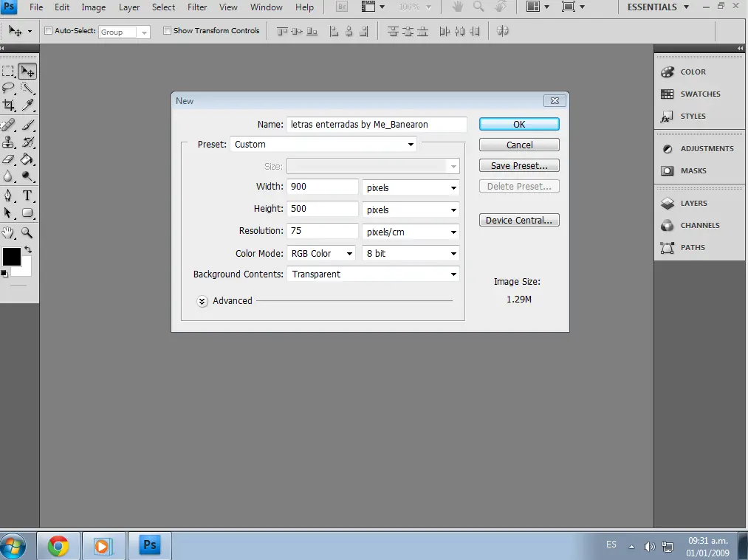This screenshot has width=748, height=560.
Task: Open the View Extras dropdown
Action: [x=373, y=7]
